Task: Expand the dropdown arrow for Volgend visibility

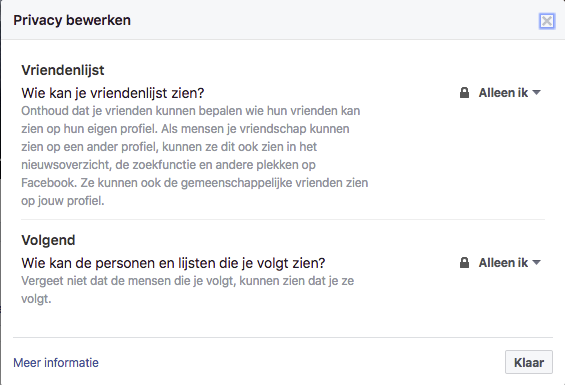Action: click(x=536, y=263)
